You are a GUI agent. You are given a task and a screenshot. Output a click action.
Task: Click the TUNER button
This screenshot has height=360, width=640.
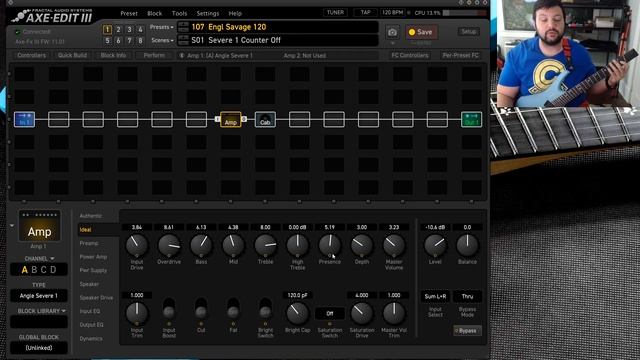pyautogui.click(x=336, y=13)
